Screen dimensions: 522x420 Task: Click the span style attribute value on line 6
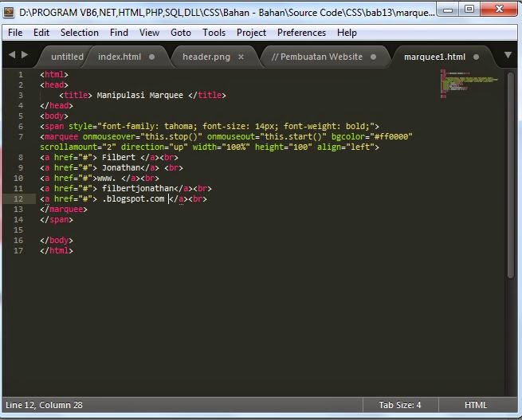236,127
